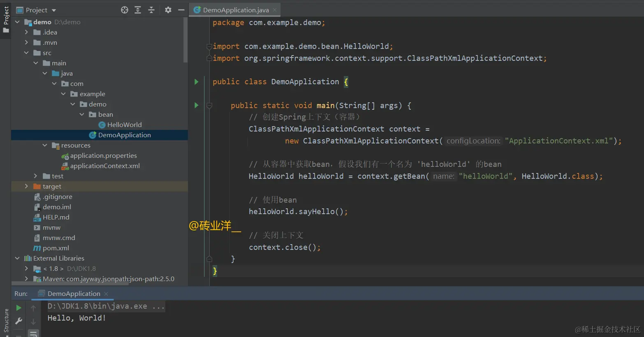Click the wrench settings icon in Run panel
The image size is (644, 337).
[19, 321]
